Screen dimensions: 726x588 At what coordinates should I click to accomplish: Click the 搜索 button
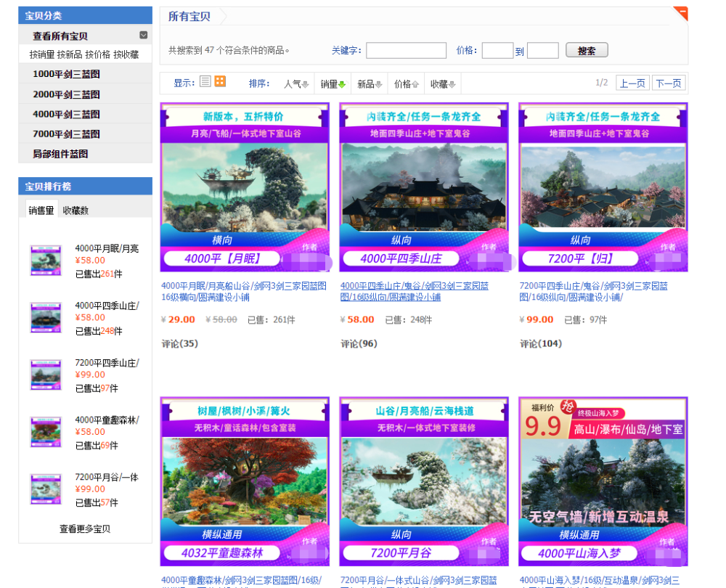(x=587, y=51)
